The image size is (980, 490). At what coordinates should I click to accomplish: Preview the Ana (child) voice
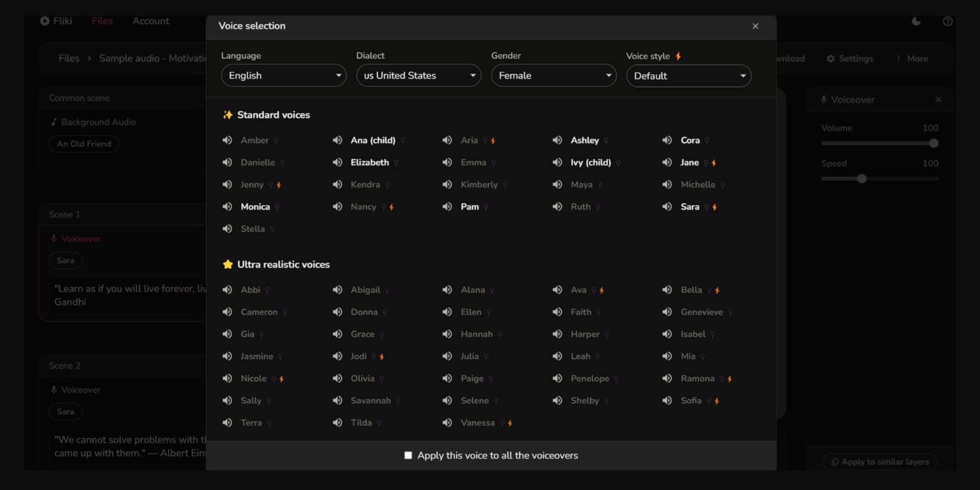(x=336, y=140)
